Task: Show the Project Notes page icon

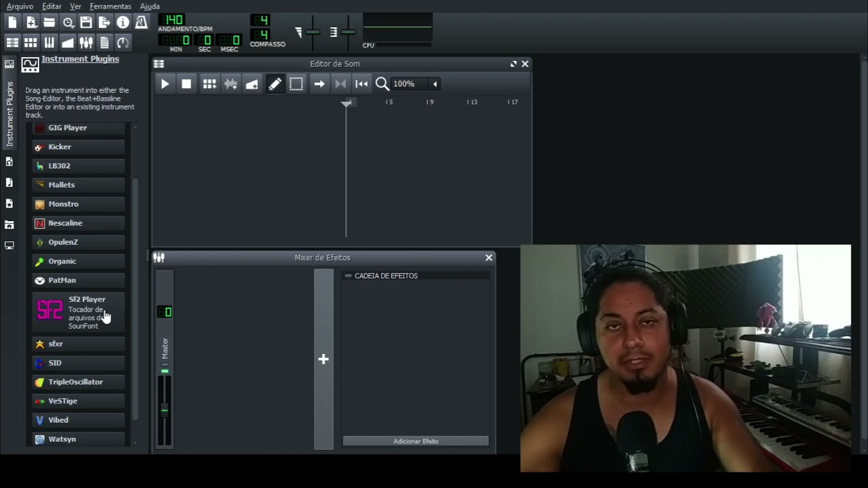Action: (x=104, y=43)
